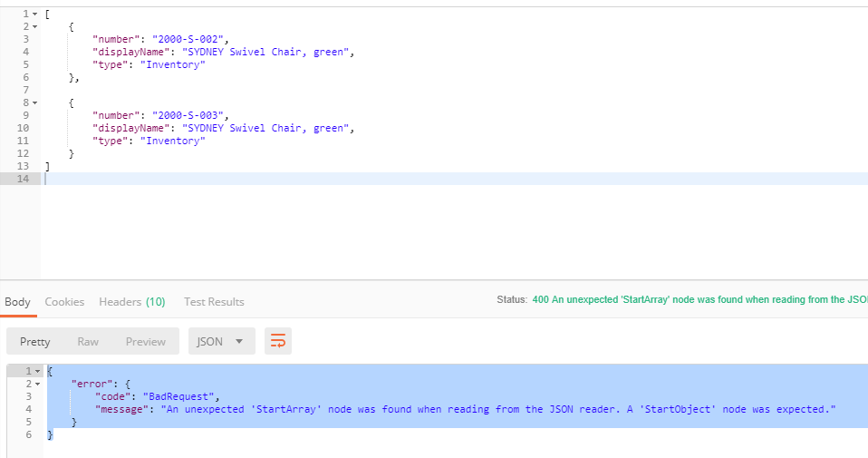The width and height of the screenshot is (868, 458).
Task: Click "SYDNEY Swivel Chair, green" on line 10
Action: click(265, 129)
